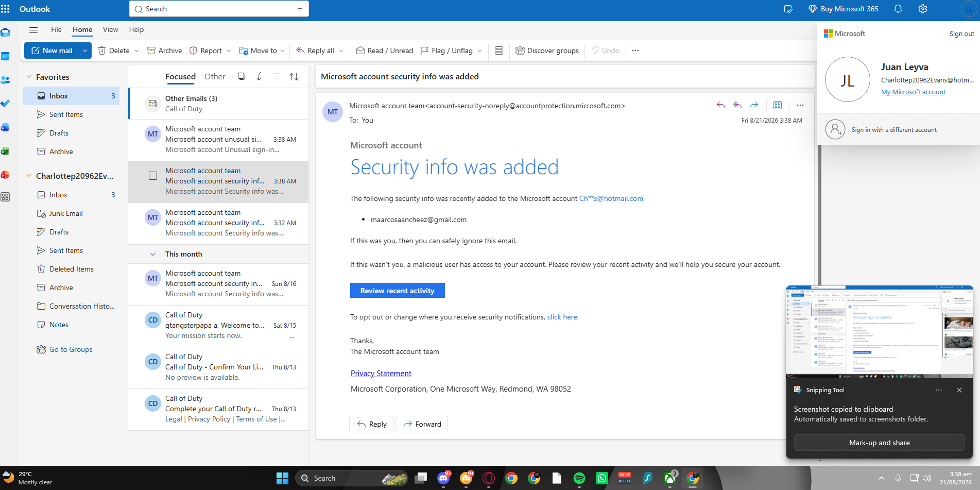Viewport: 980px width, 490px height.
Task: Switch to the Other inbox tab
Action: click(x=215, y=76)
